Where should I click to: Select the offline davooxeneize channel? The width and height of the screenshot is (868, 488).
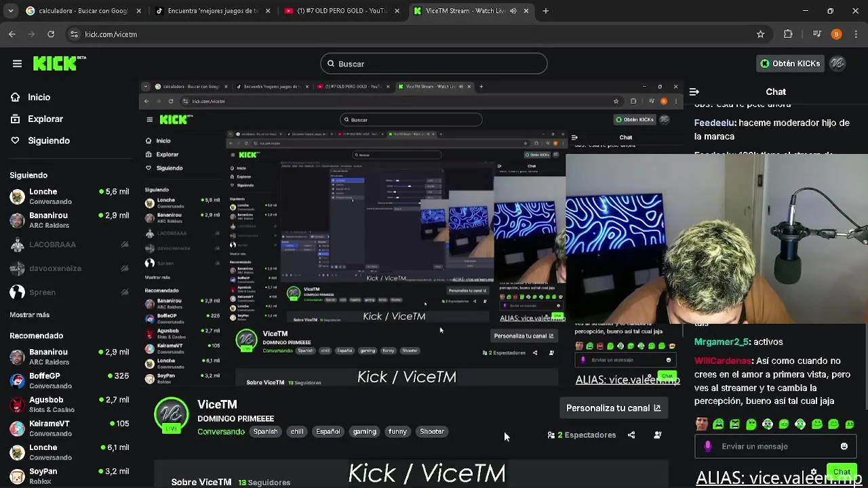click(x=69, y=268)
